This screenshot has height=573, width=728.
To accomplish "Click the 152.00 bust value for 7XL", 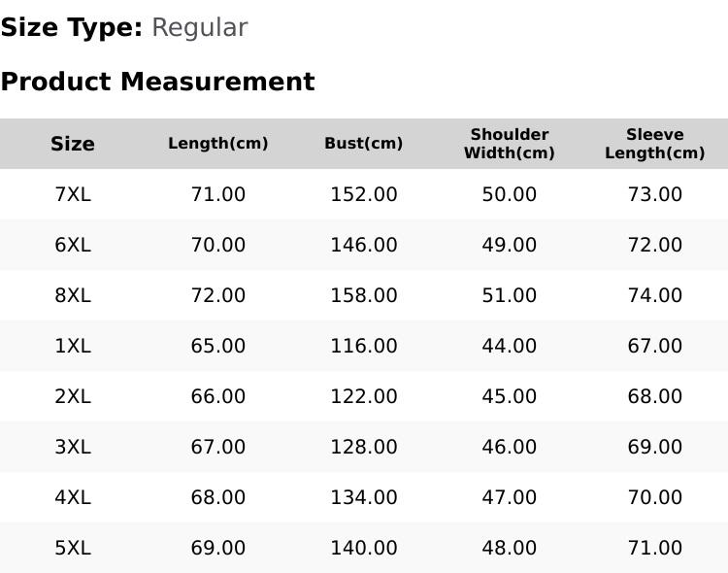I will [364, 194].
